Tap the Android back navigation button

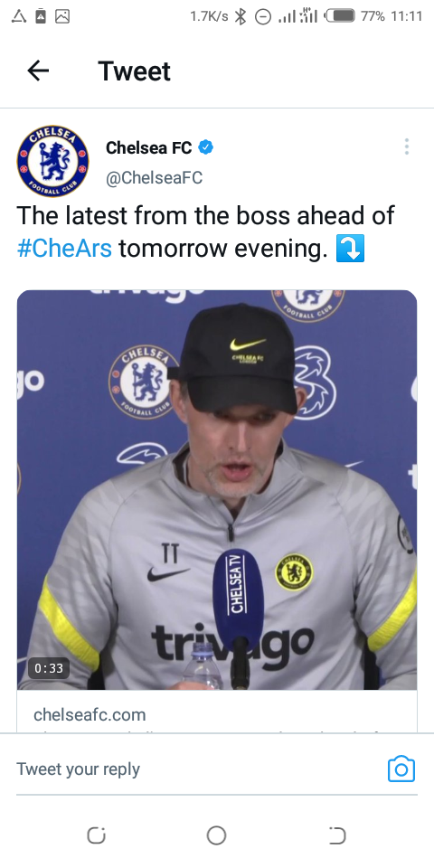coord(336,835)
